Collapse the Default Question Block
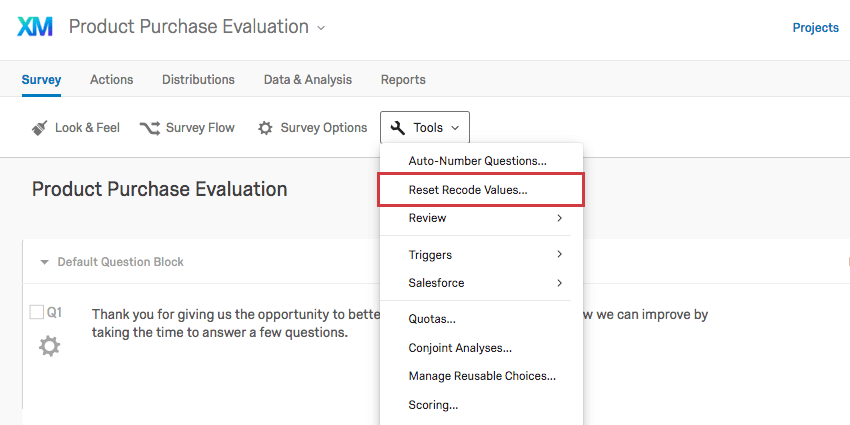 [x=44, y=262]
